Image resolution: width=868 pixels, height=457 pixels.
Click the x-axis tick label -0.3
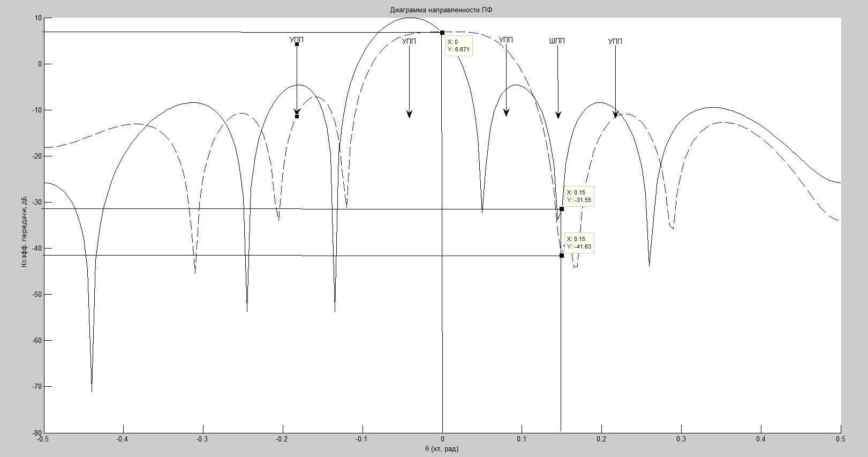coord(202,439)
